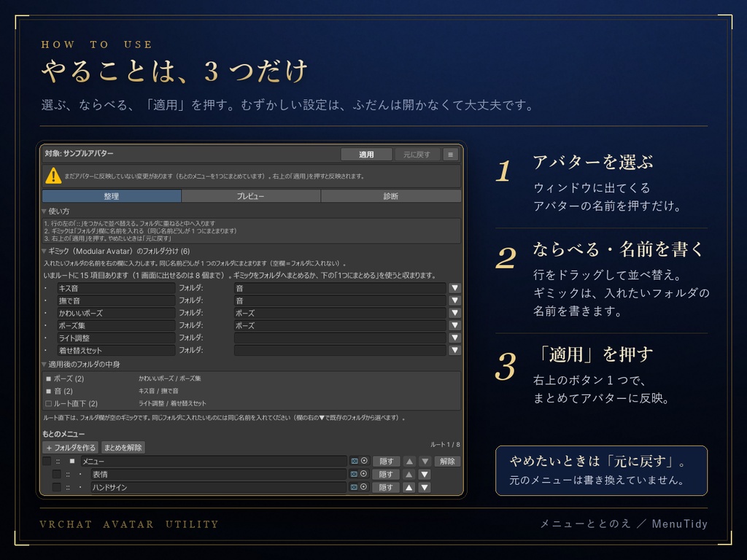This screenshot has width=747, height=560.
Task: Grab the drag handle of メニュー row
Action: tap(58, 462)
